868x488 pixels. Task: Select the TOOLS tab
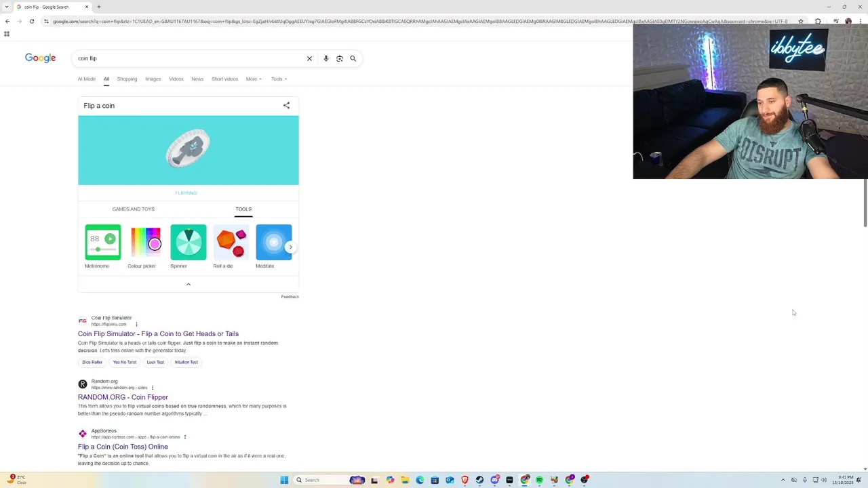(x=243, y=209)
